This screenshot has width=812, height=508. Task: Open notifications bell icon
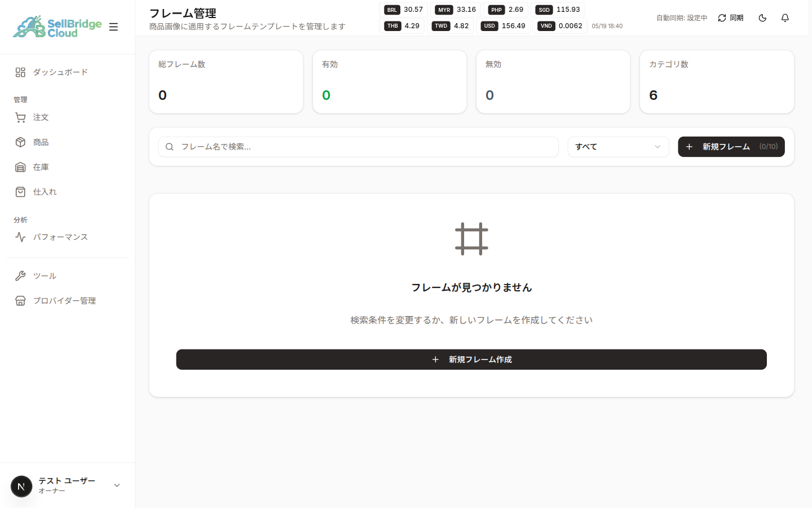coord(785,18)
